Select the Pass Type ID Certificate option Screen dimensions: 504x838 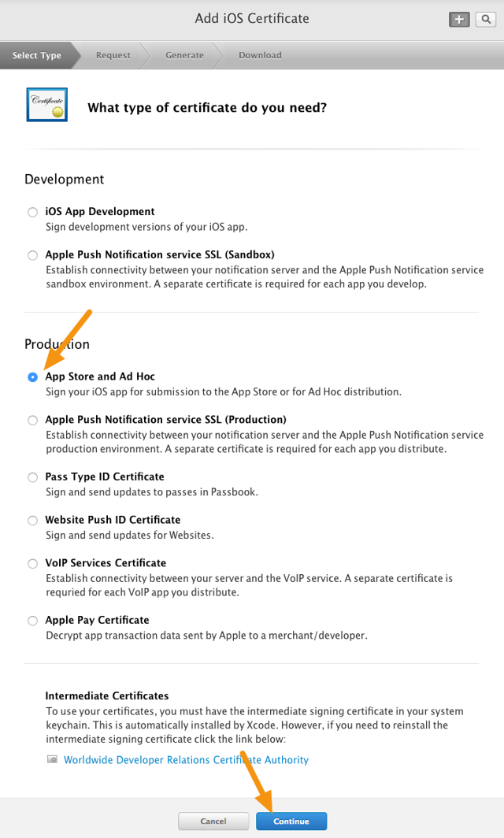[32, 477]
